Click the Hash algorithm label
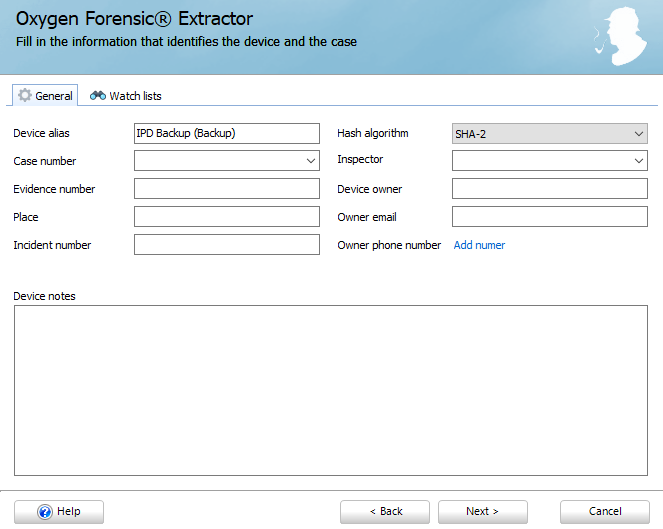 (373, 134)
